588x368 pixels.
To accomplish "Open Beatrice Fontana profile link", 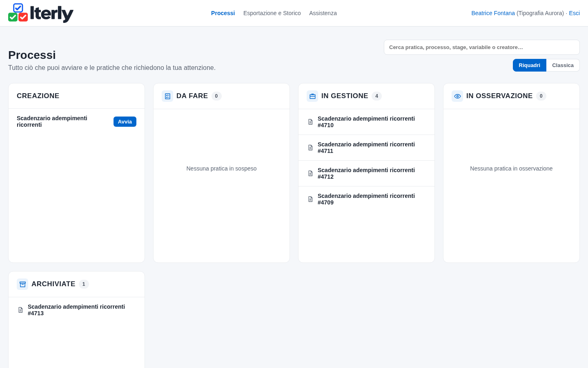I will tap(493, 13).
